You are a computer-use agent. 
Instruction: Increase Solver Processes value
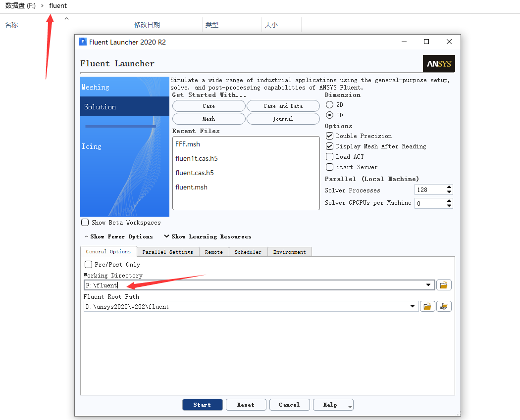[449, 187]
